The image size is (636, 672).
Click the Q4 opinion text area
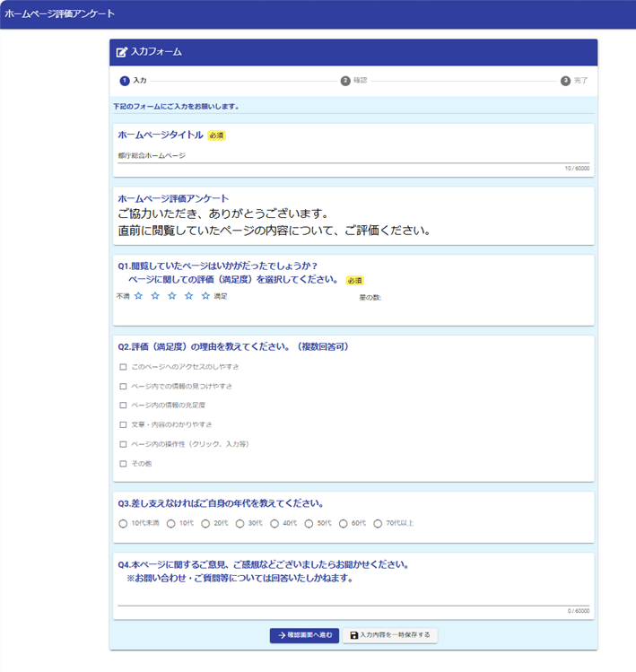coord(353,597)
